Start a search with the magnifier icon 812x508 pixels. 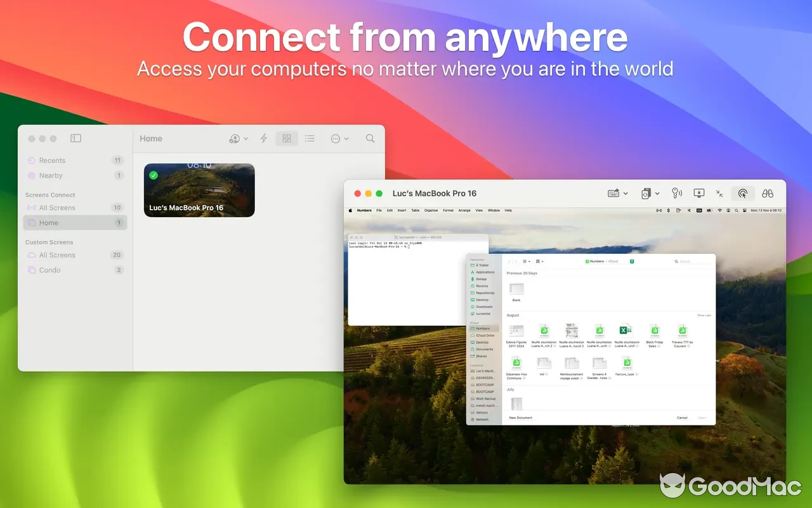coord(369,138)
